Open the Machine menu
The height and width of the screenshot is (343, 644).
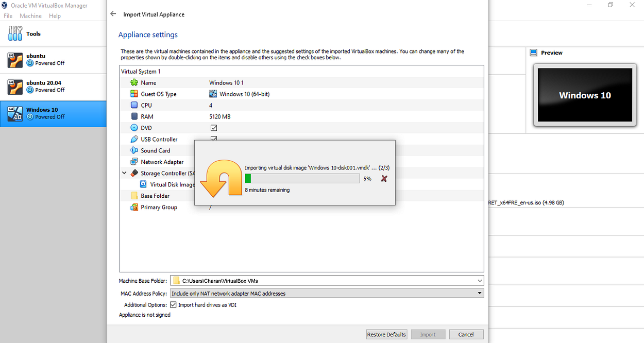point(31,16)
